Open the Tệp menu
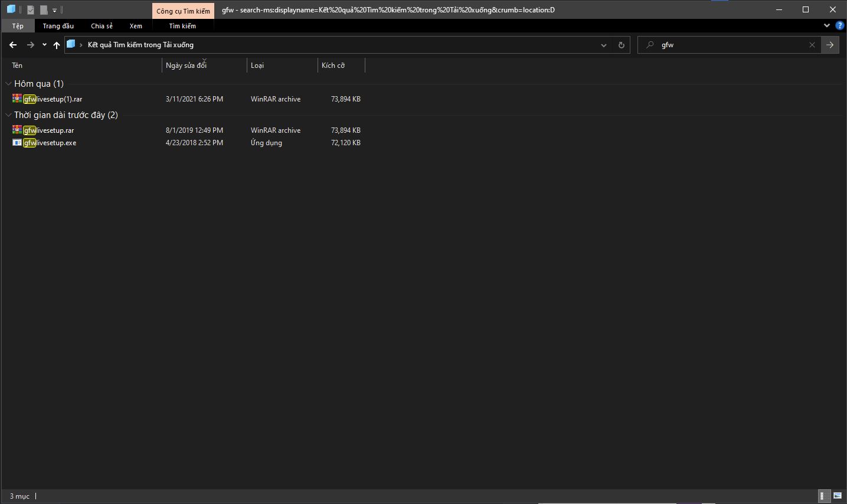The width and height of the screenshot is (847, 504). pyautogui.click(x=18, y=26)
